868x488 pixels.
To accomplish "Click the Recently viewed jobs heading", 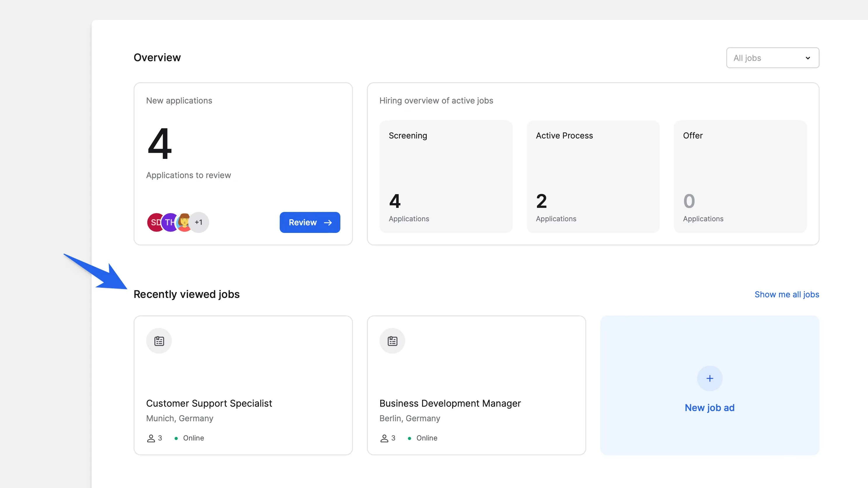I will 187,294.
